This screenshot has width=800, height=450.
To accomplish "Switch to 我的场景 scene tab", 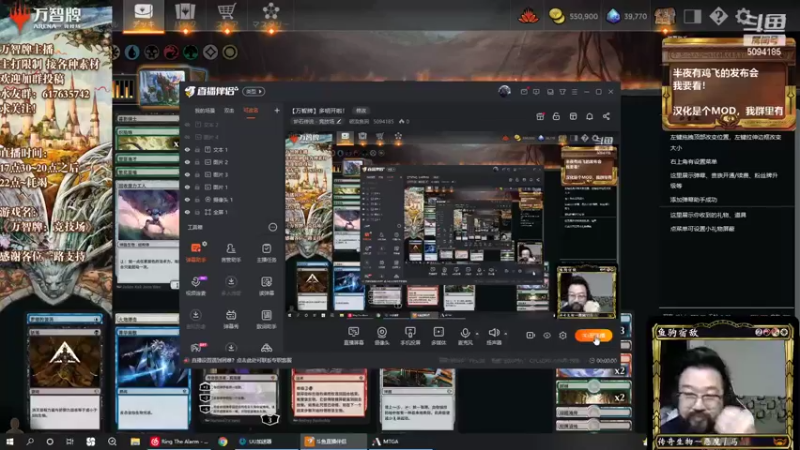I will click(x=205, y=111).
